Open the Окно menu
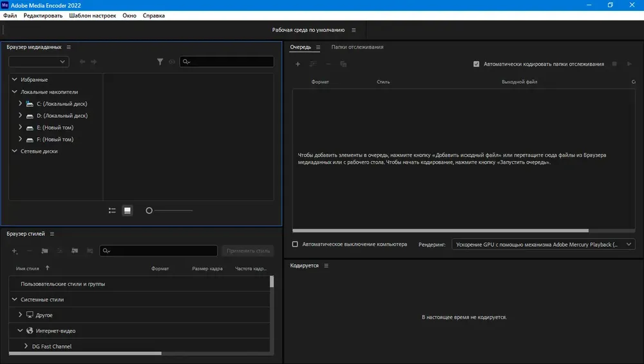This screenshot has width=644, height=364. click(x=129, y=15)
